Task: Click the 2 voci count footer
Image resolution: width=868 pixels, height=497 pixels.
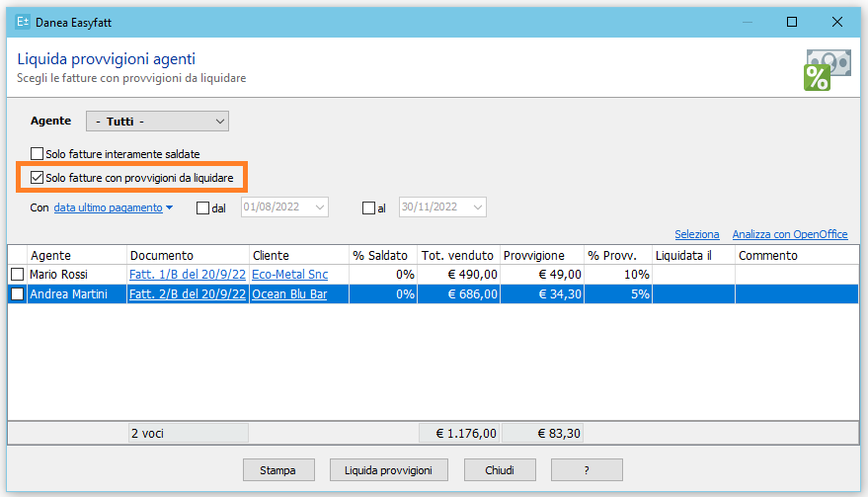Action: (189, 434)
